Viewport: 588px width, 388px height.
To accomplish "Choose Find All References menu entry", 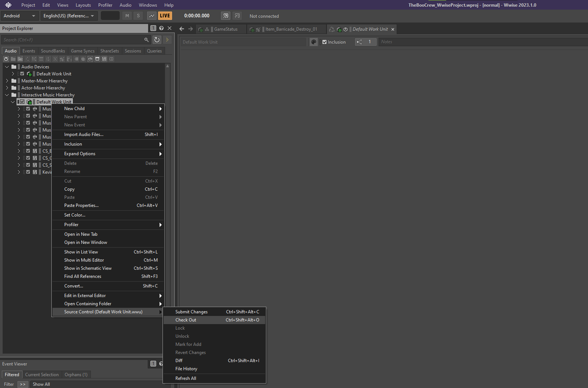I will point(108,276).
